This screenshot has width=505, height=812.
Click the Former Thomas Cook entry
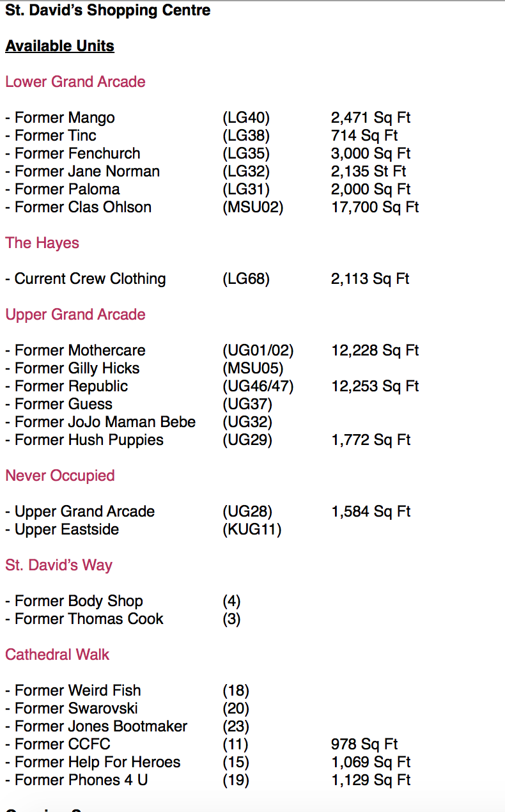[x=88, y=619]
